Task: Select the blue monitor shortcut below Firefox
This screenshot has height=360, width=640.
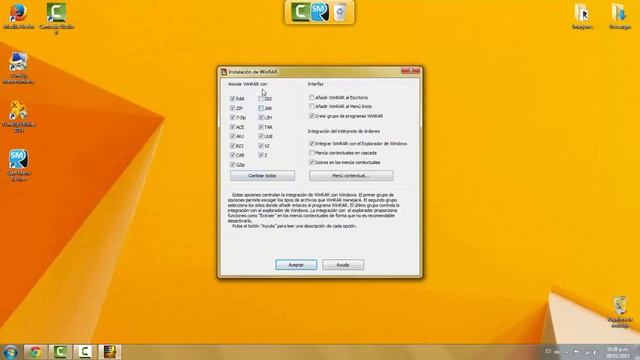Action: point(18,67)
